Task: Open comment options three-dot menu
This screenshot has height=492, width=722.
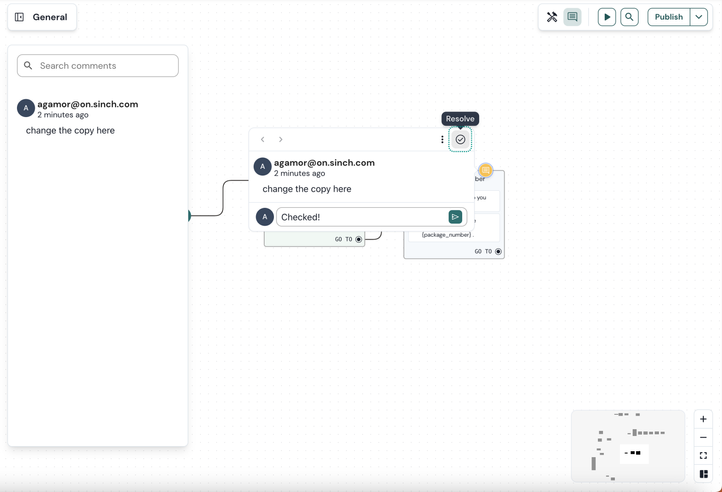Action: (x=442, y=140)
